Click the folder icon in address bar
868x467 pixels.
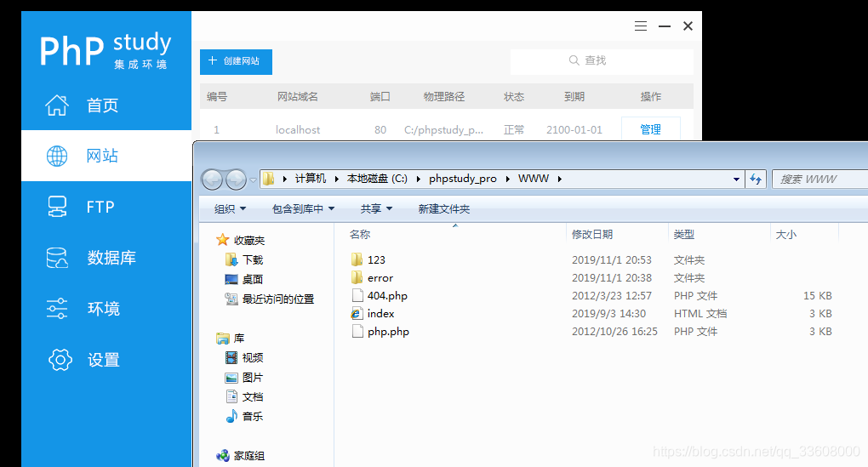[268, 179]
